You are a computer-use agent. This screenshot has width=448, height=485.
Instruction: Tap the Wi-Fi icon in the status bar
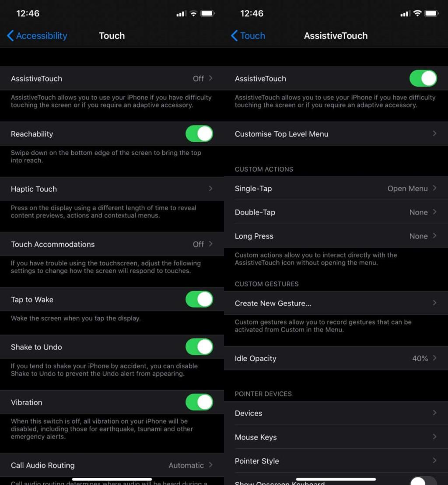pyautogui.click(x=193, y=13)
